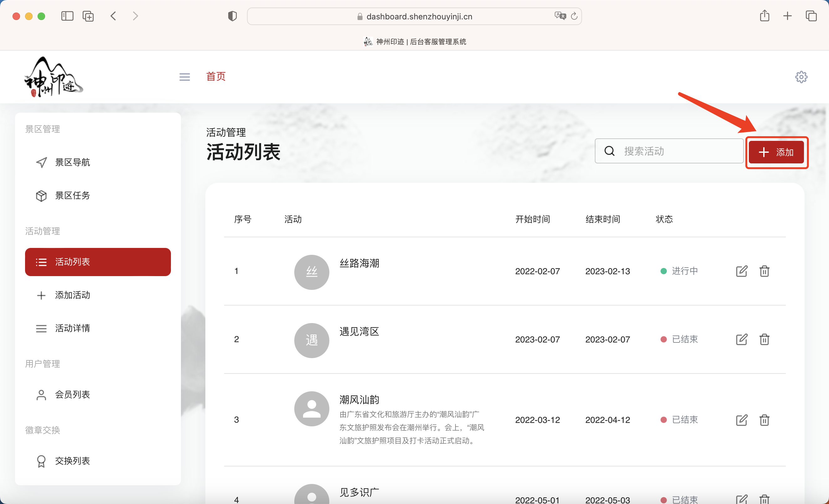Click the privacy shield icon in toolbar
Screen dimensions: 829x504
[232, 16]
